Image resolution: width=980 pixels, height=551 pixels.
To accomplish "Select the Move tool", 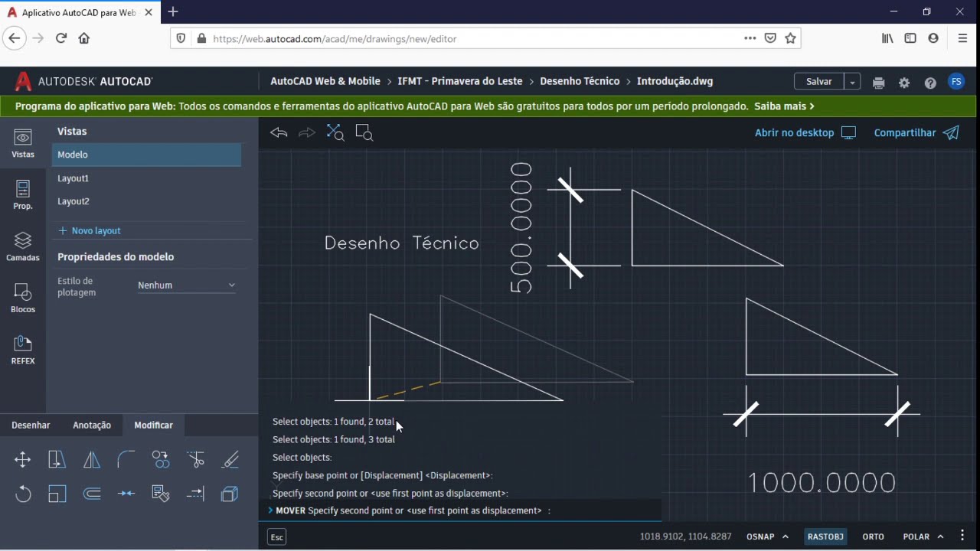I will 23,459.
